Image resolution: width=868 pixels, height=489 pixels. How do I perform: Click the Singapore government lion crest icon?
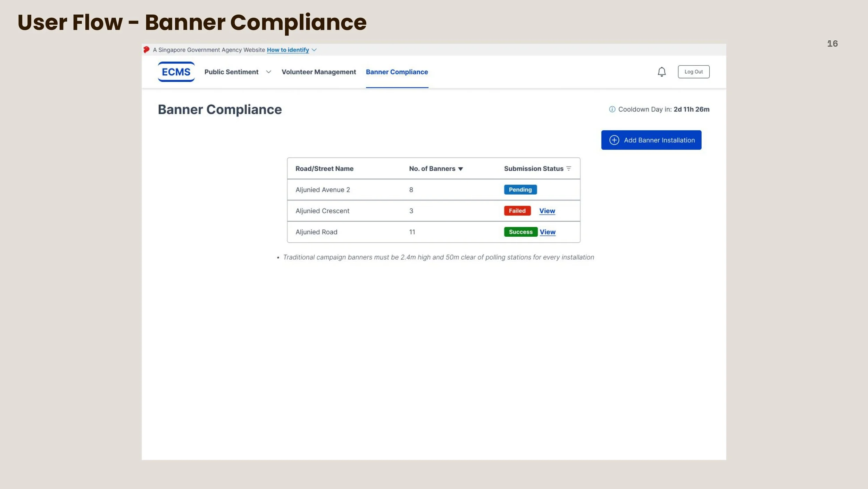[x=147, y=50]
